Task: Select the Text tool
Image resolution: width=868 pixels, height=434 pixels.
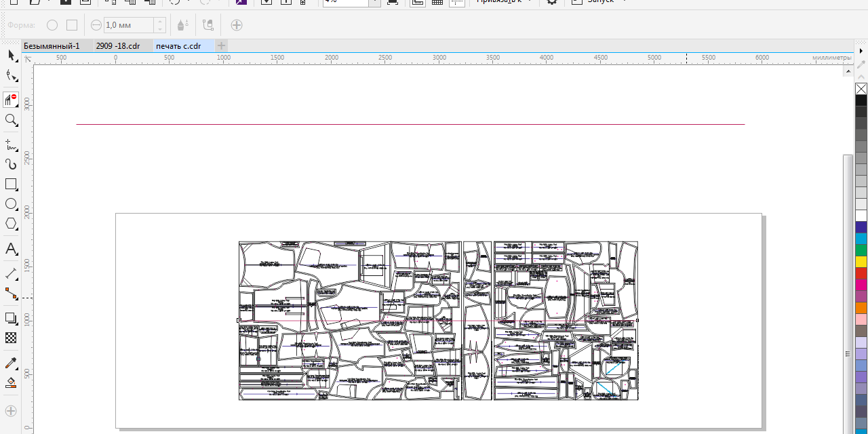Action: (11, 249)
